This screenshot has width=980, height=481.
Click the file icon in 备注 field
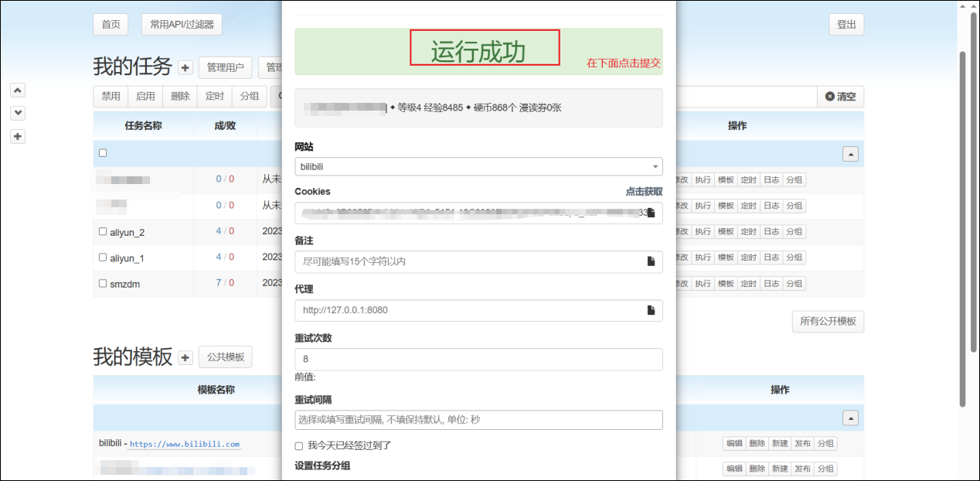click(651, 261)
